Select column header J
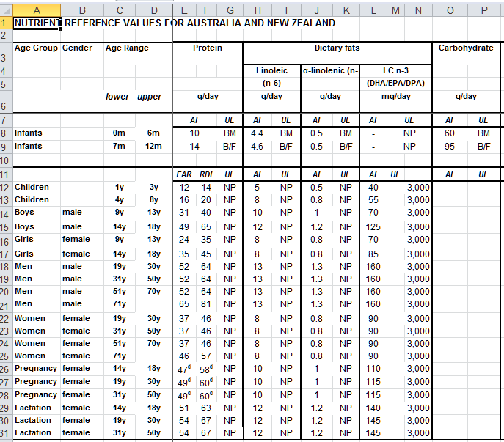504x442 pixels. click(317, 10)
